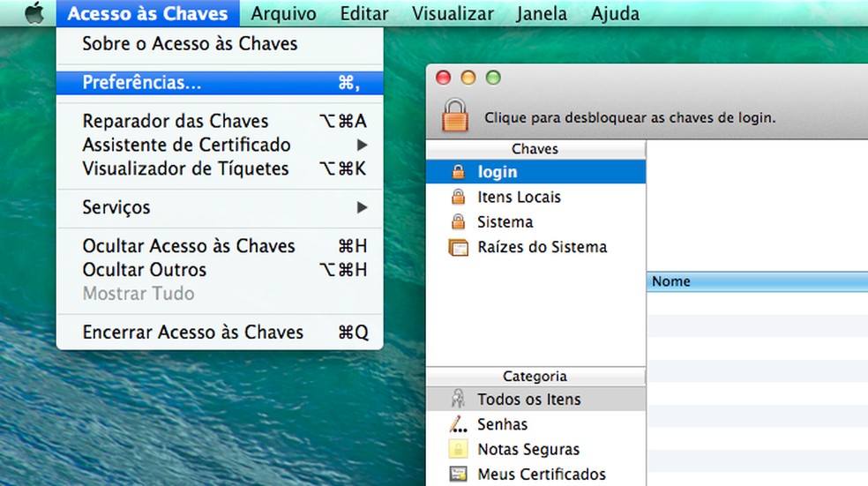868x486 pixels.
Task: Click the pencil icon beside Senhas
Action: (458, 424)
